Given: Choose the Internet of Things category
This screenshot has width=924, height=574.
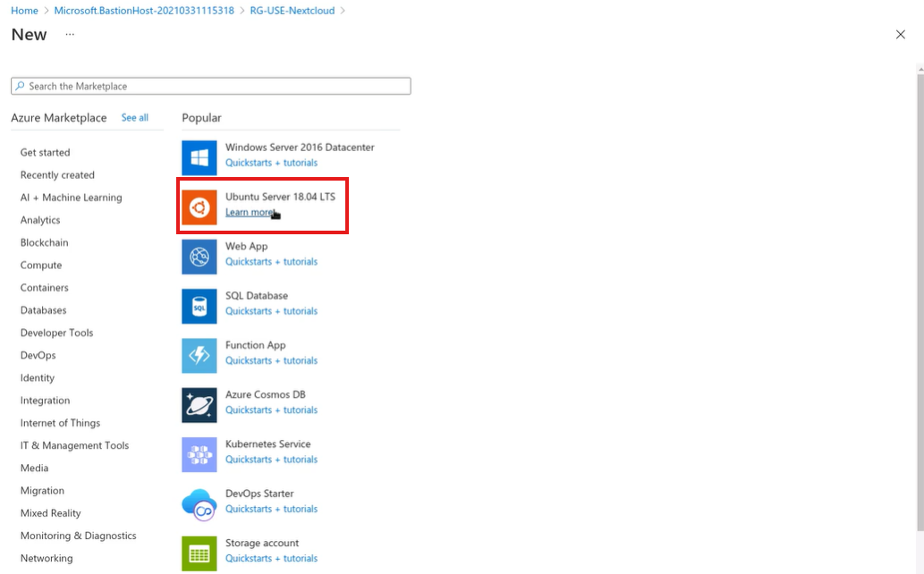Looking at the screenshot, I should (x=60, y=423).
